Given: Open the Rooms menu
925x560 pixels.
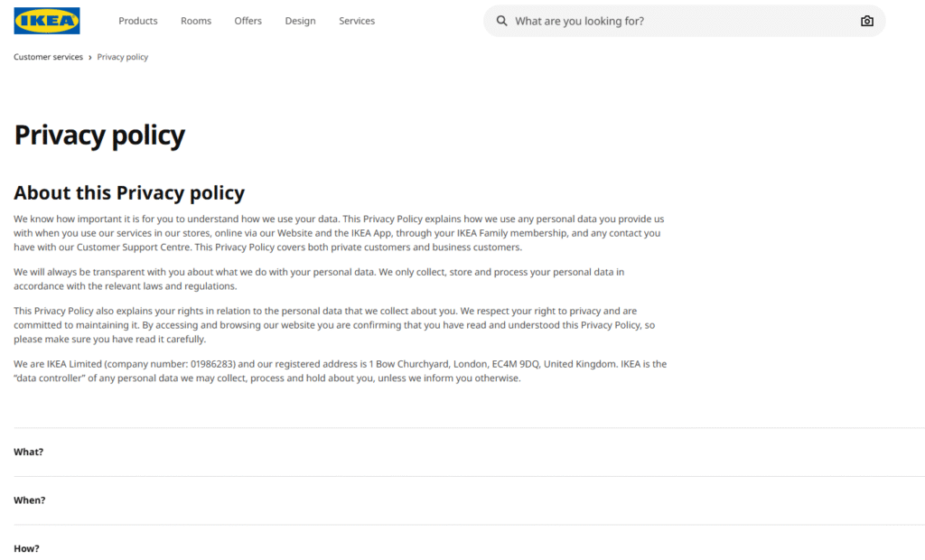Looking at the screenshot, I should tap(196, 21).
